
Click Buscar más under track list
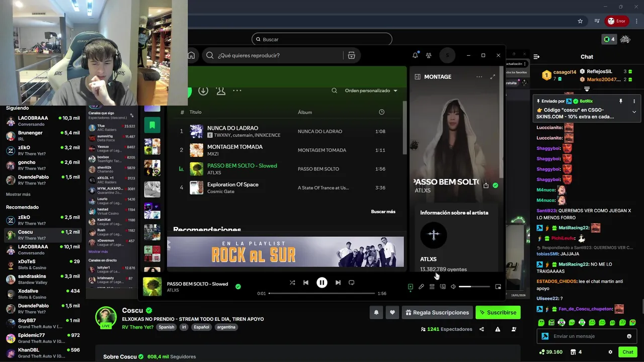point(383,212)
